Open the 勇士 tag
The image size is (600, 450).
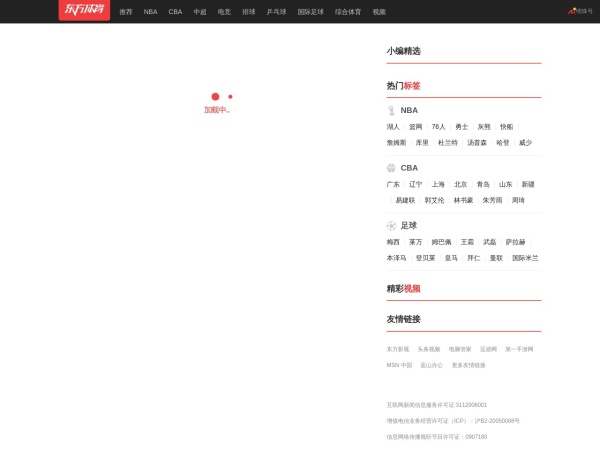click(461, 127)
